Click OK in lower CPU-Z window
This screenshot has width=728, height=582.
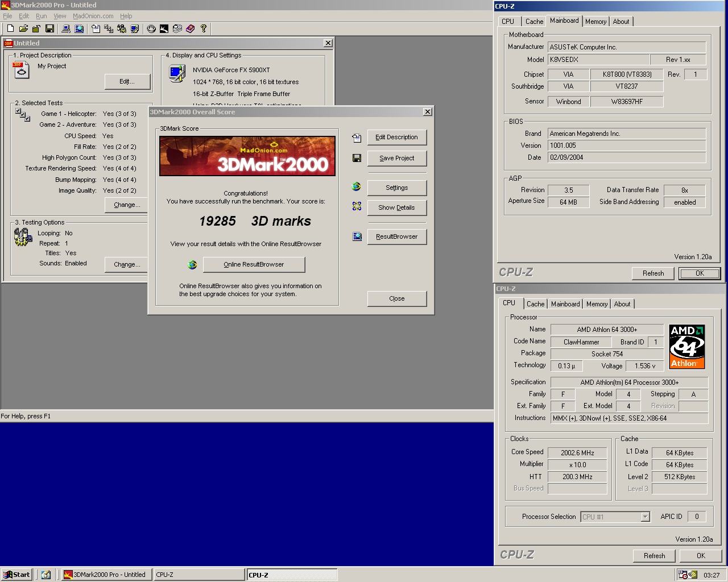[701, 556]
